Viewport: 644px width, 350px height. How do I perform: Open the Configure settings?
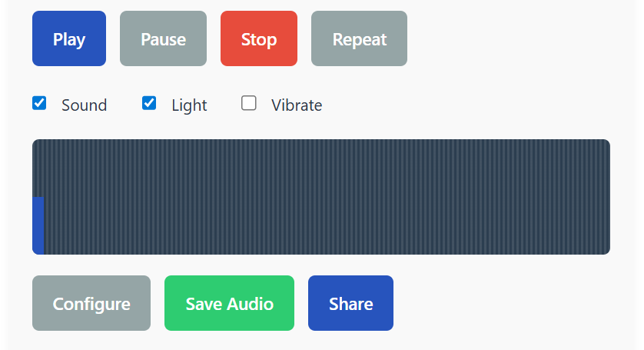[x=91, y=303]
